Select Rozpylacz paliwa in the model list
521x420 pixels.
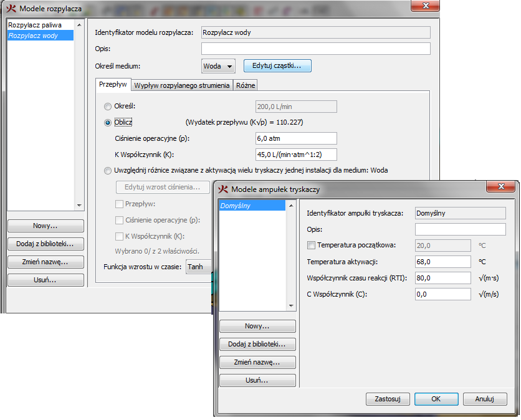41,25
